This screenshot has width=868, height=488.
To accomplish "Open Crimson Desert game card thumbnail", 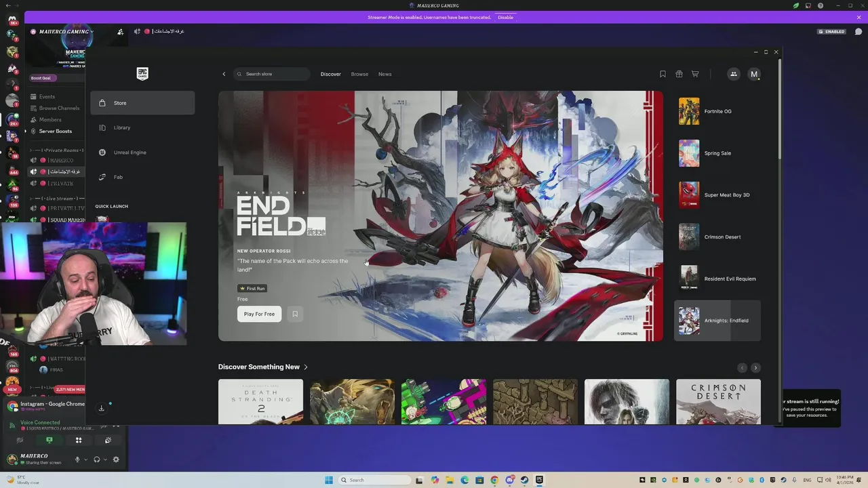I will pyautogui.click(x=718, y=402).
